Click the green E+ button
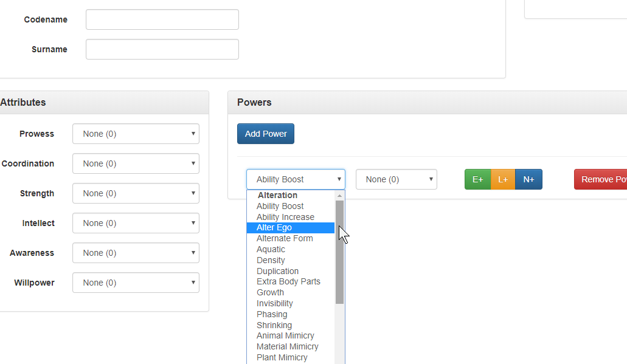Image resolution: width=627 pixels, height=364 pixels. click(x=477, y=179)
